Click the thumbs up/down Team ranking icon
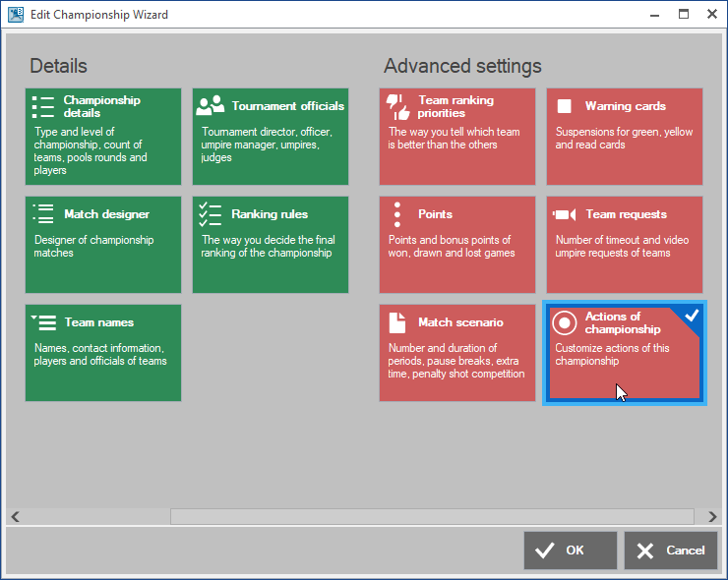Screen dimensions: 728x580 tap(398, 107)
